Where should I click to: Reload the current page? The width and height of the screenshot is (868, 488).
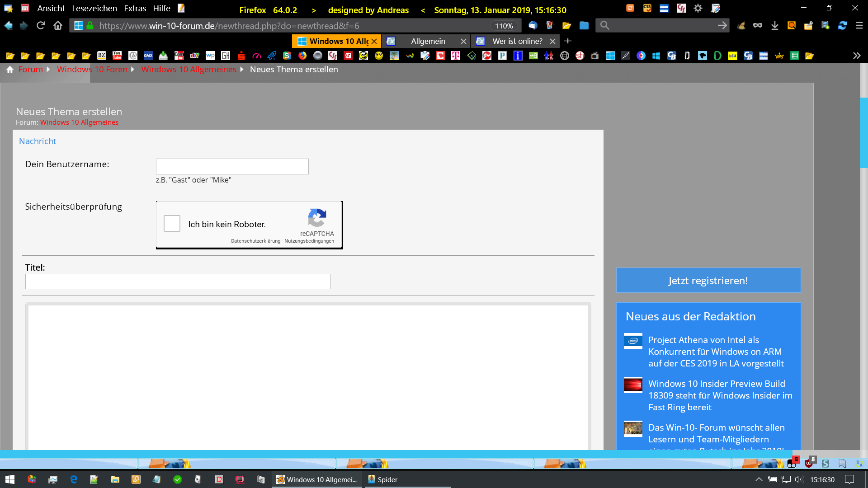pos(41,26)
